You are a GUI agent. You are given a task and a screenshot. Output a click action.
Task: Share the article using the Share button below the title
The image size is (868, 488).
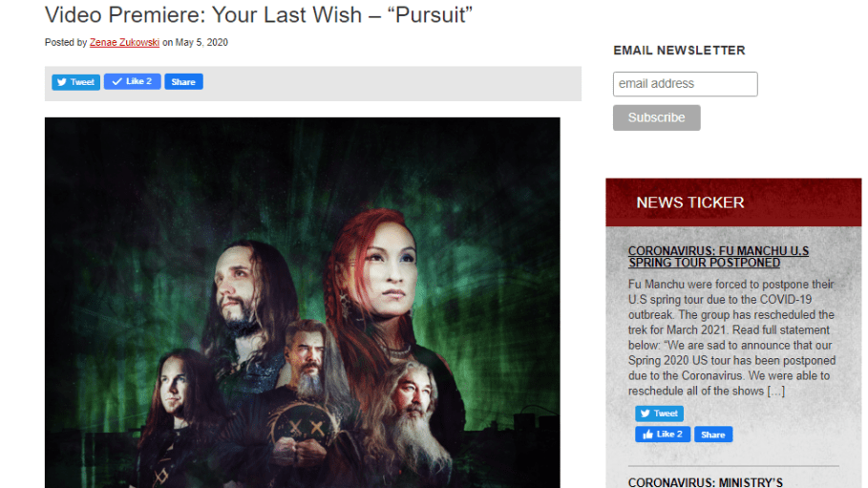pos(183,81)
